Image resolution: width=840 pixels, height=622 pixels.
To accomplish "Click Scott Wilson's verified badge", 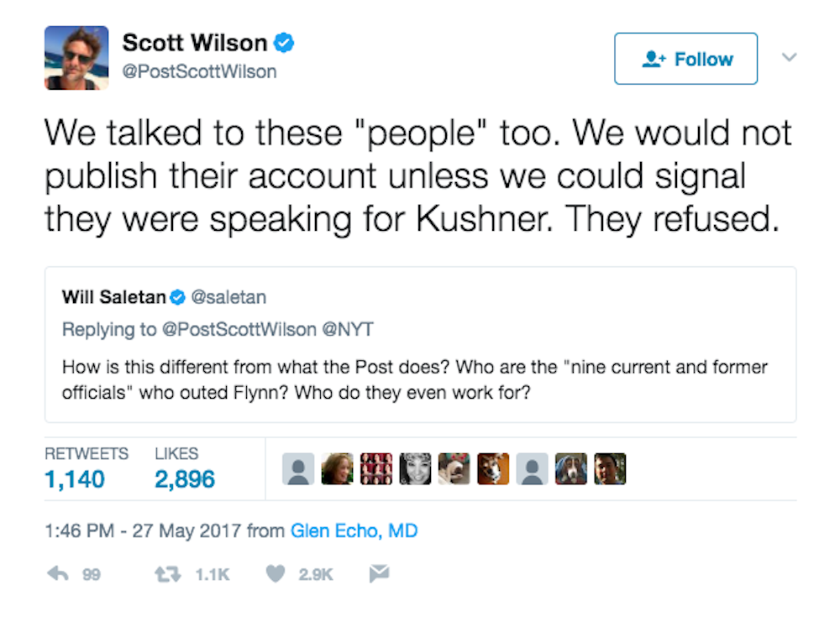I will point(285,42).
